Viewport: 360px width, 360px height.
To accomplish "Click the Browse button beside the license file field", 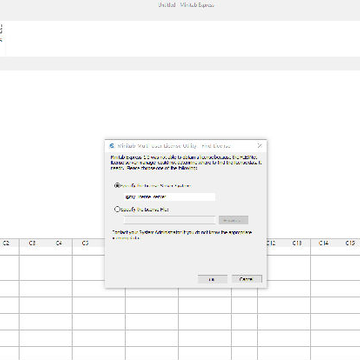I will tap(233, 220).
